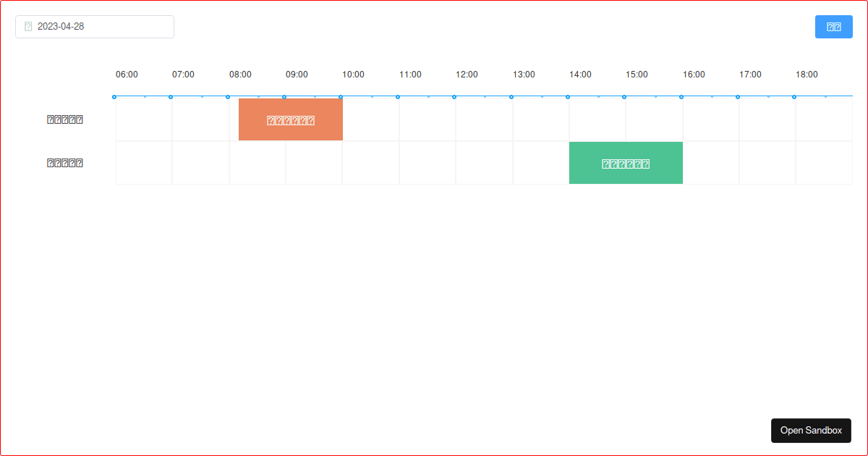Click the 10:00 hour heading
The height and width of the screenshot is (456, 868).
tap(353, 75)
